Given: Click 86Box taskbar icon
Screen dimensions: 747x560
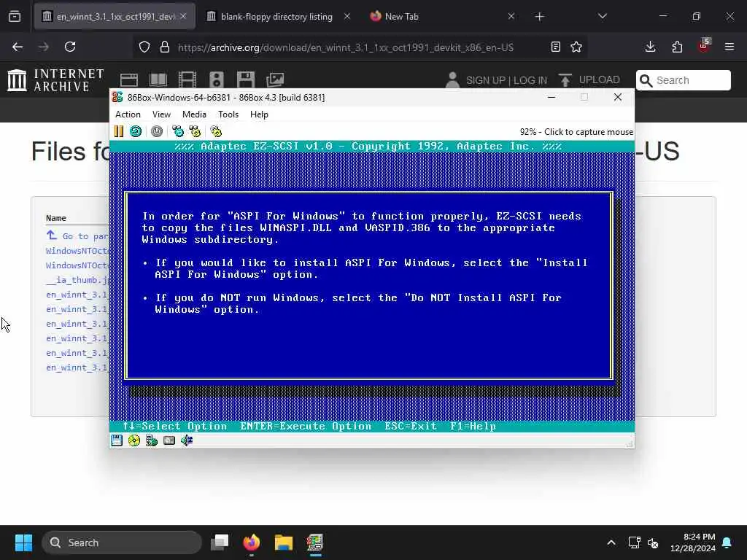Looking at the screenshot, I should (x=315, y=542).
